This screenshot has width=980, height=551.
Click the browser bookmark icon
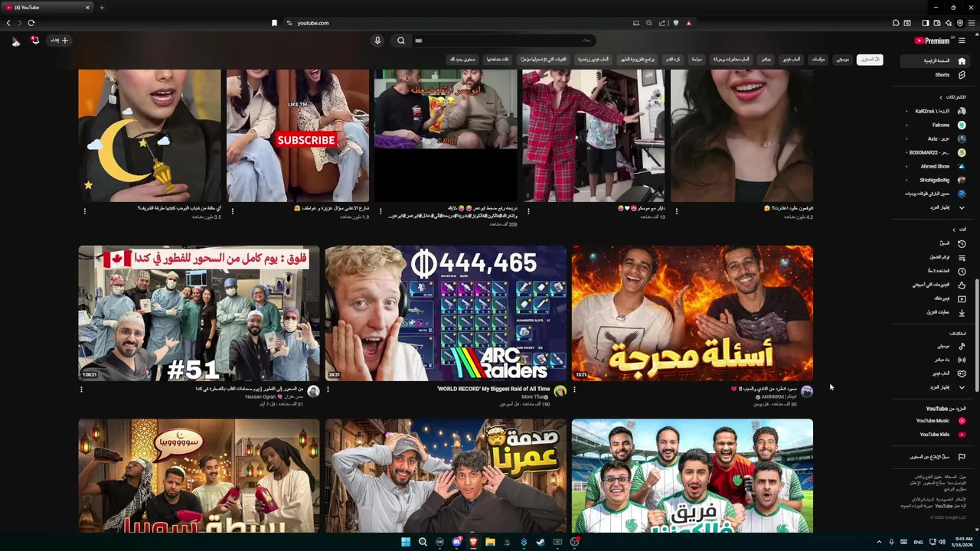(274, 23)
